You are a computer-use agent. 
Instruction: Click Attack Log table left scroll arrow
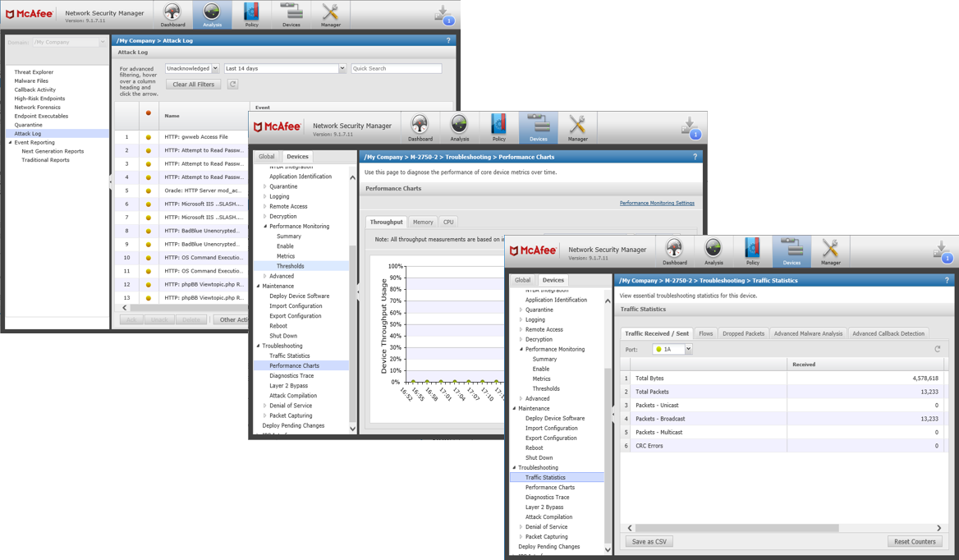tap(125, 308)
